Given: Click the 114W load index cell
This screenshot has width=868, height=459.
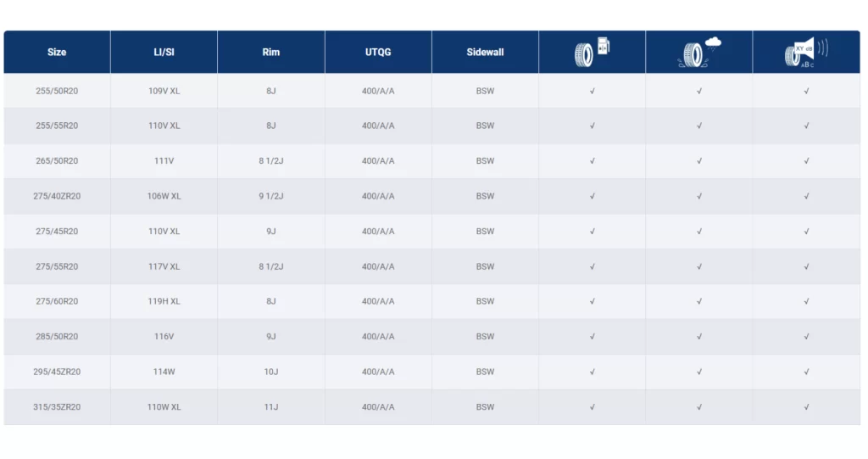Looking at the screenshot, I should 164,372.
